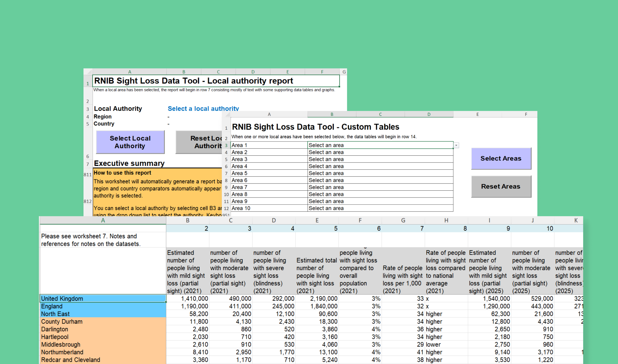Image resolution: width=618 pixels, height=364 pixels.
Task: Select the 'Darlington' cell
Action: 103,329
